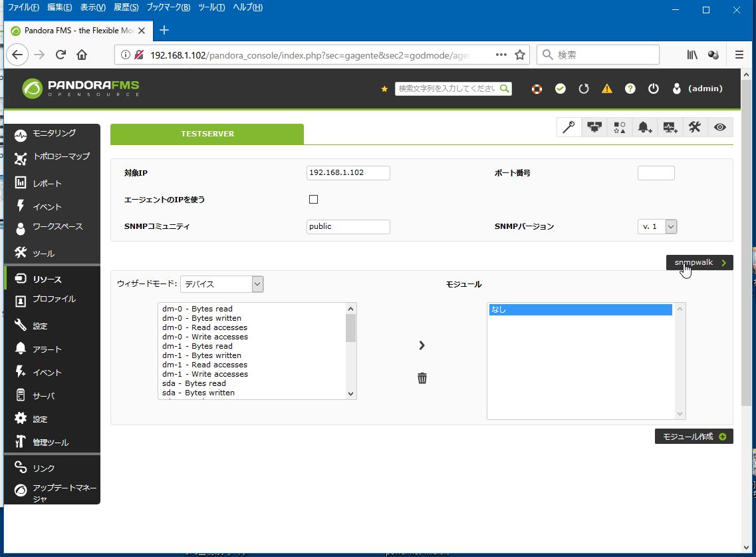Image resolution: width=756 pixels, height=557 pixels.
Task: Click the lifebuoy support icon in header
Action: pyautogui.click(x=537, y=89)
